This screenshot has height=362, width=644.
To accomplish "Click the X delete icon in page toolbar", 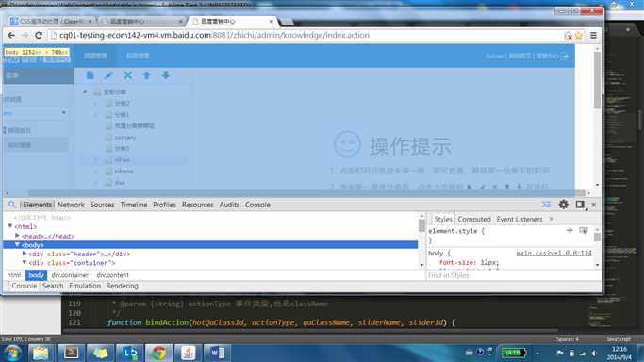I will click(x=127, y=75).
